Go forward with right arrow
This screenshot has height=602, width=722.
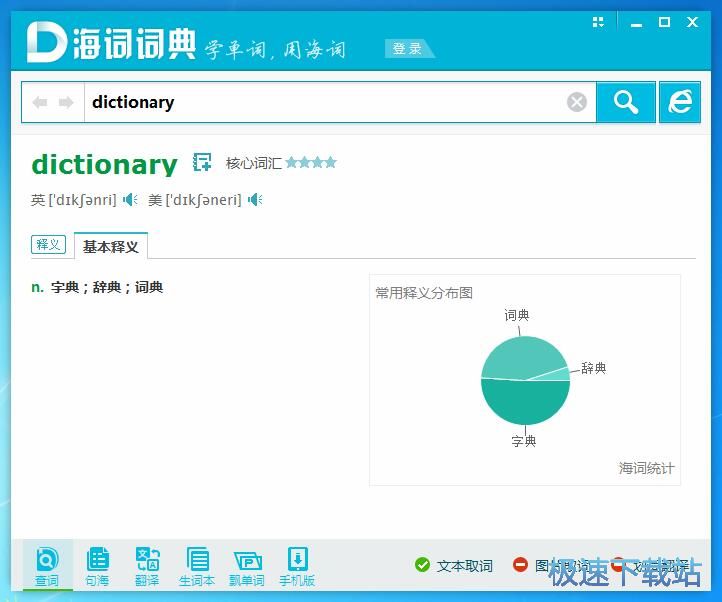pos(66,102)
